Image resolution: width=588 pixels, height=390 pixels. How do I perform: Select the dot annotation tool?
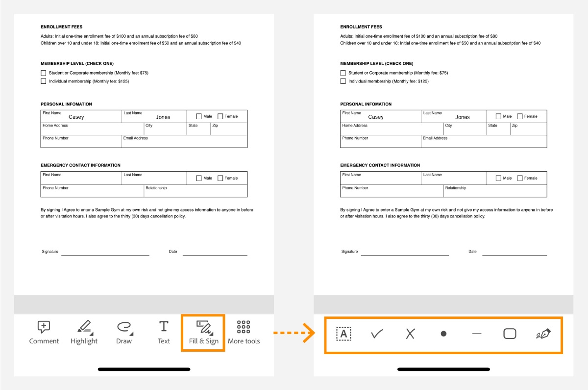(x=443, y=334)
